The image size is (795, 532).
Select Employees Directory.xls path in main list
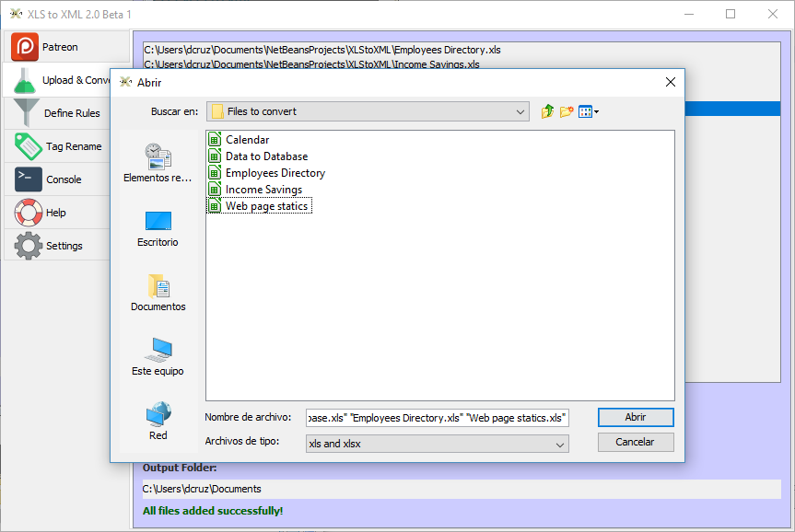322,50
